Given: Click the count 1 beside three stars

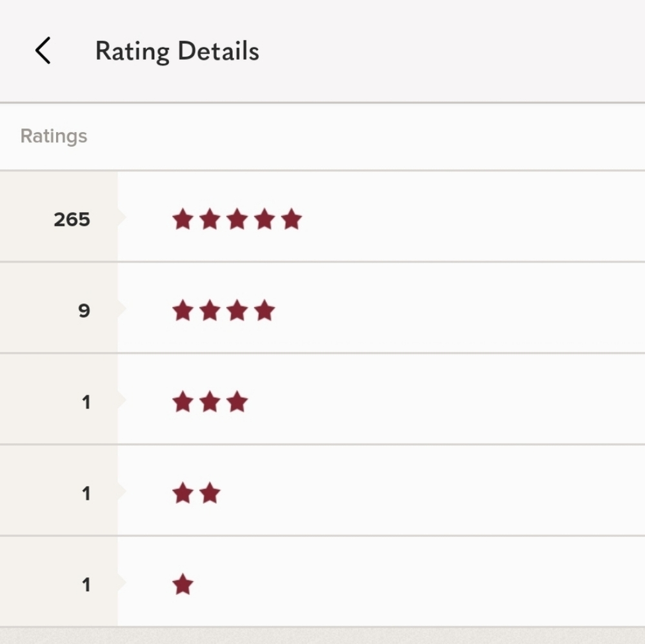Looking at the screenshot, I should click(x=86, y=403).
